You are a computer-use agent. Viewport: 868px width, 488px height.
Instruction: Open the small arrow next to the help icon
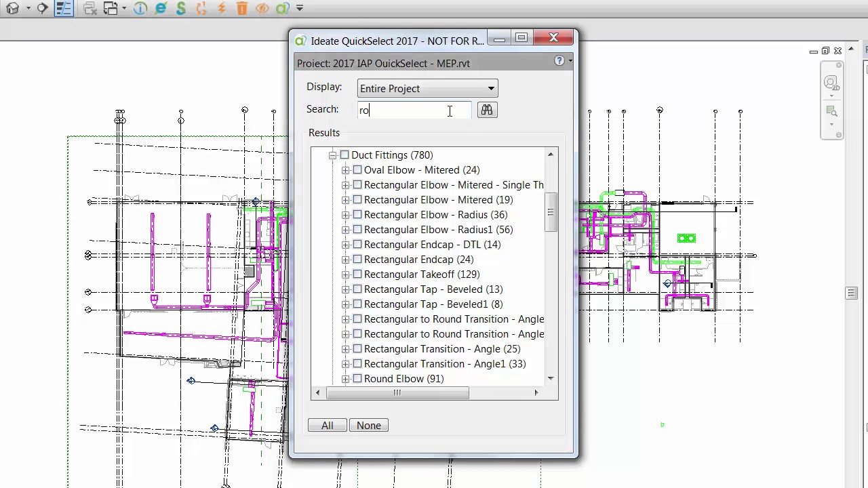click(570, 61)
